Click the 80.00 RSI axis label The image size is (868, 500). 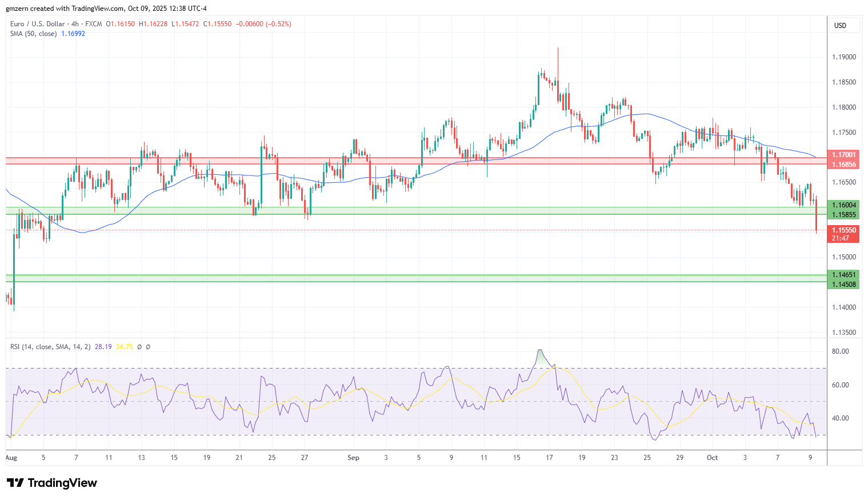click(x=840, y=351)
